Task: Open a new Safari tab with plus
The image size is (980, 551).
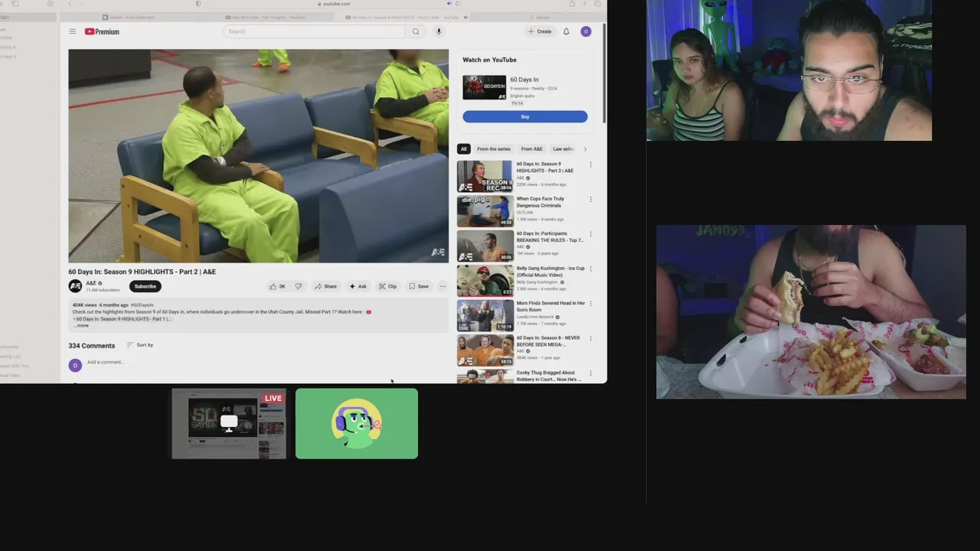Action: point(583,4)
